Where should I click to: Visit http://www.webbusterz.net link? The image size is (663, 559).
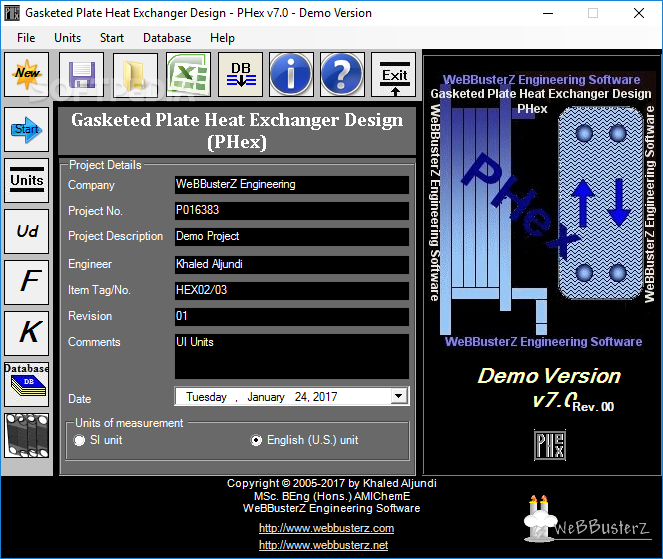coord(323,545)
